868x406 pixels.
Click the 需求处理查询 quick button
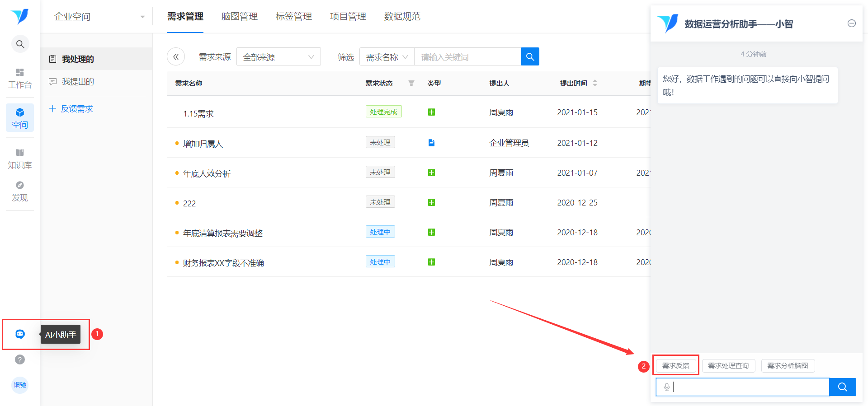(x=728, y=365)
